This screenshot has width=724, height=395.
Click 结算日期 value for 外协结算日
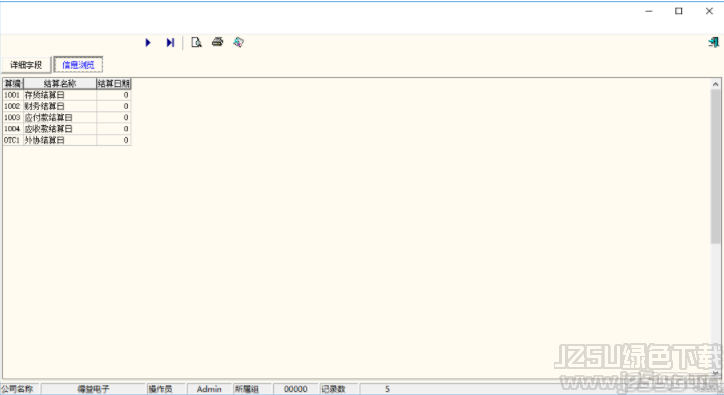tap(114, 140)
